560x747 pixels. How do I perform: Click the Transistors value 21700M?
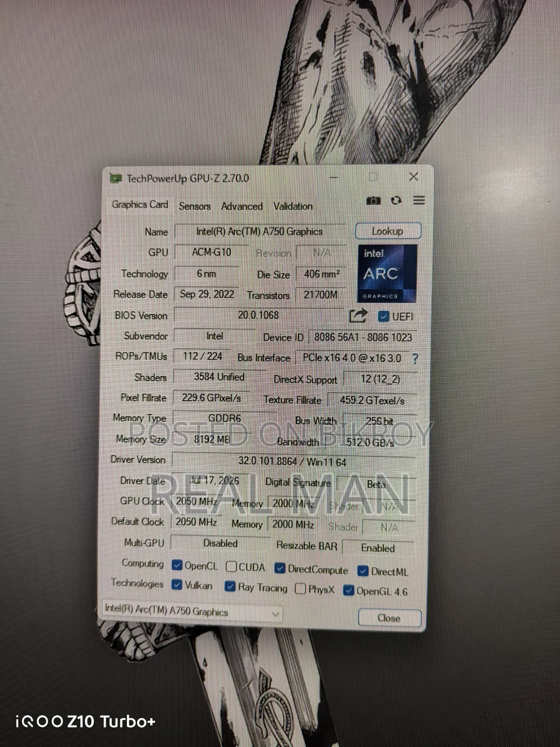[321, 295]
